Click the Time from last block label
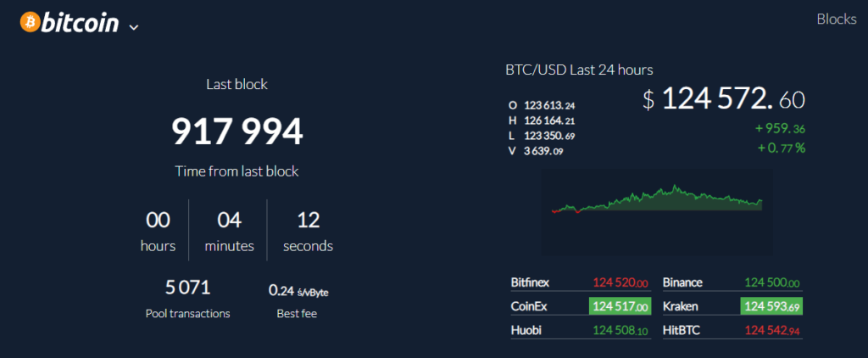868x358 pixels. click(x=236, y=171)
